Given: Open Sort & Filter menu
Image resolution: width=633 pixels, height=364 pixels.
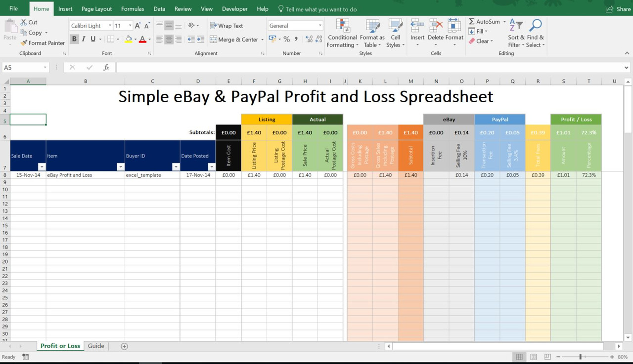Looking at the screenshot, I should (x=516, y=33).
